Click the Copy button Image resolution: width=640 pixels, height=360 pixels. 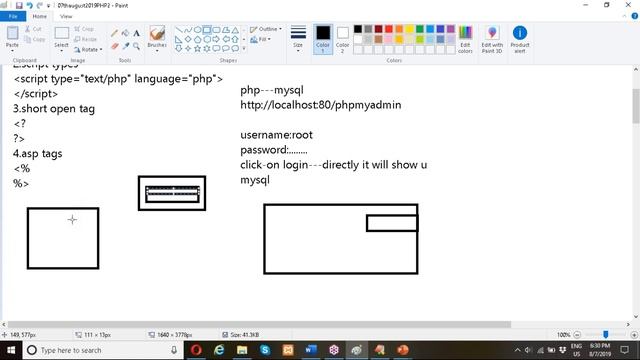point(34,39)
